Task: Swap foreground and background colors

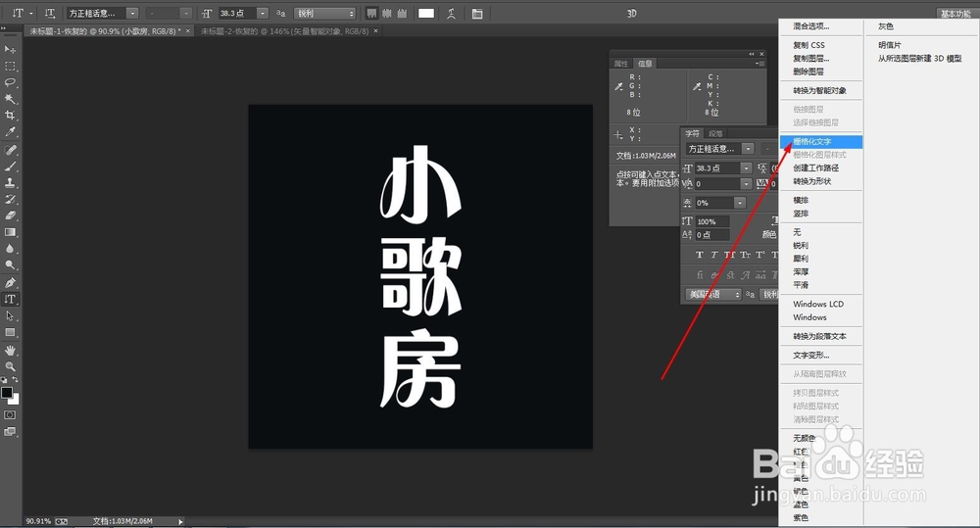Action: pyautogui.click(x=15, y=380)
